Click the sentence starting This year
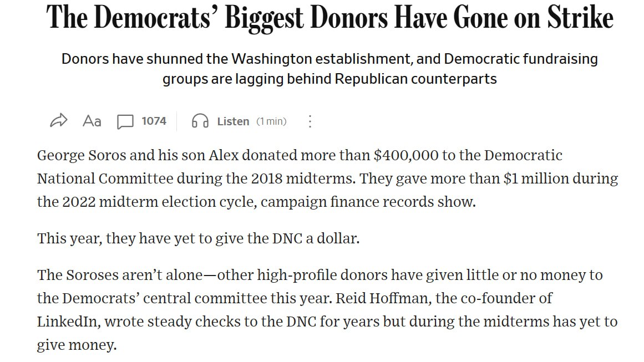The height and width of the screenshot is (362, 644). pos(199,238)
